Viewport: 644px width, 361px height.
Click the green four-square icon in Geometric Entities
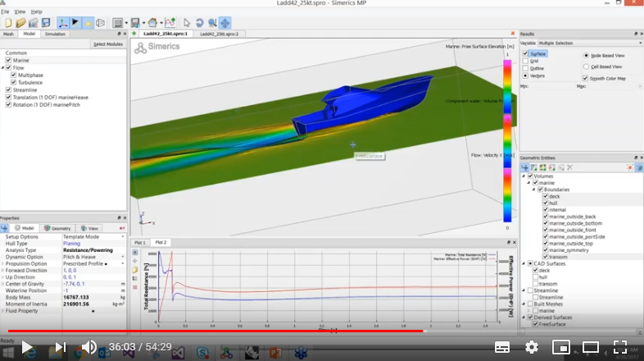coord(543,167)
